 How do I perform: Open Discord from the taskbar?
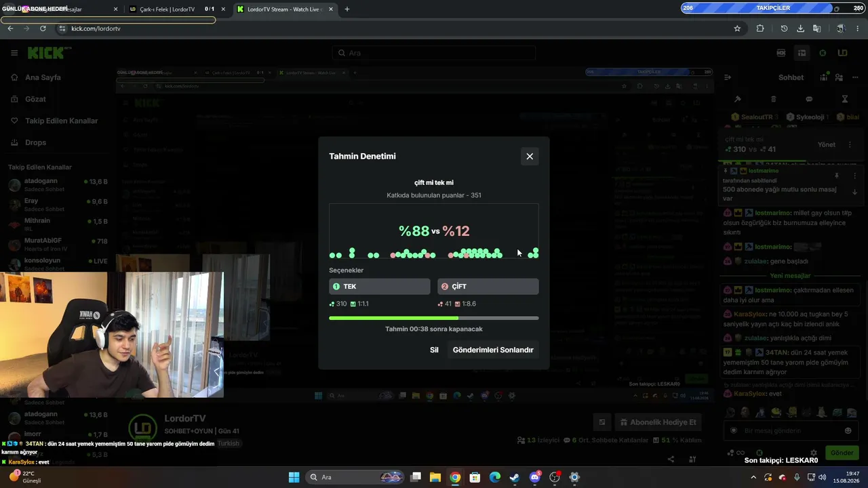pos(535,477)
